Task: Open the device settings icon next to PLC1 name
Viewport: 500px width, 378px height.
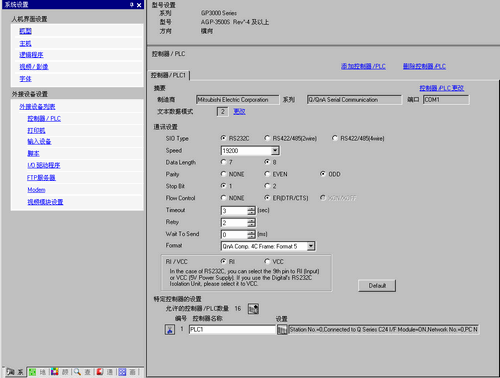Action: point(282,330)
